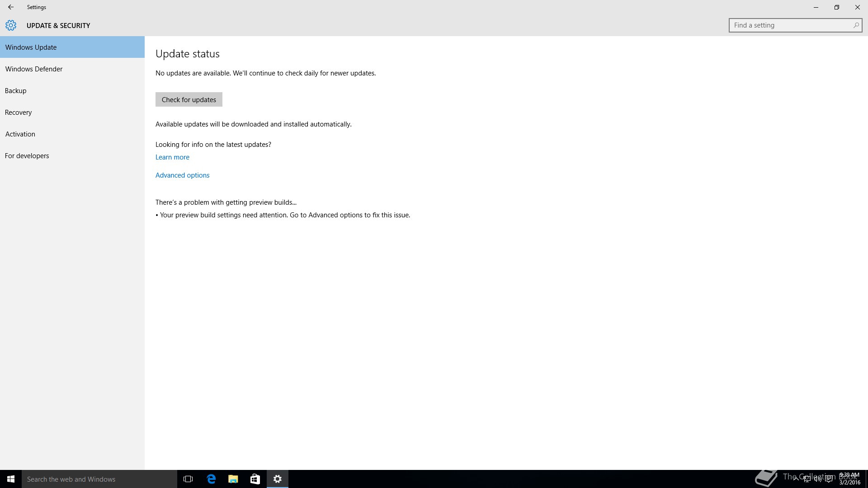Go to the Recovery section
Screen dimensions: 868x488
click(19, 113)
